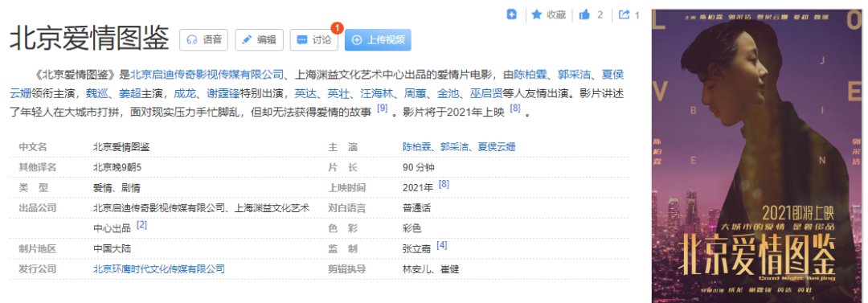This screenshot has width=868, height=303.
Task: Open the 讨论 discussion button
Action: [314, 40]
